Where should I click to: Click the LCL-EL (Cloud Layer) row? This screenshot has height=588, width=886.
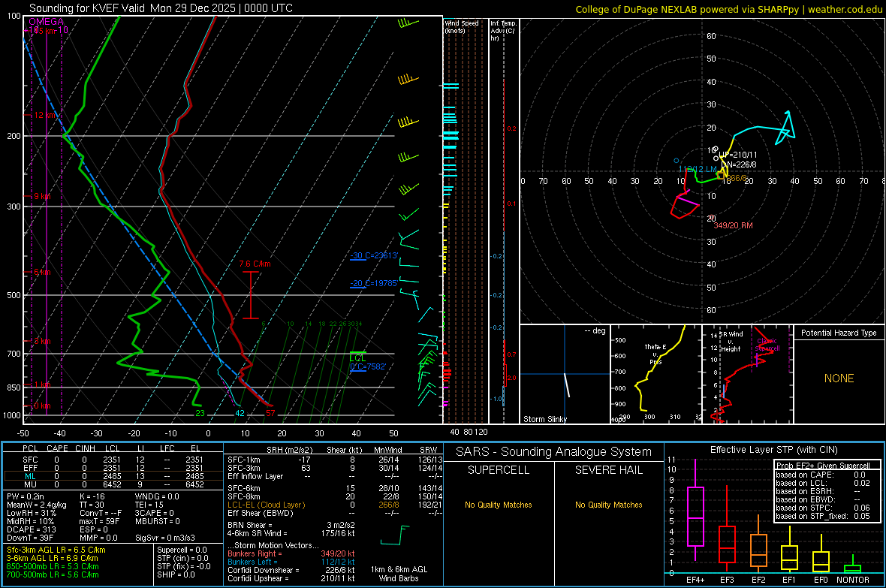335,505
